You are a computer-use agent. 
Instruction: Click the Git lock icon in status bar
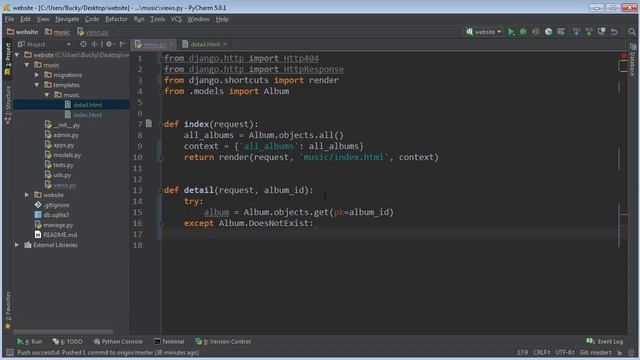pyautogui.click(x=620, y=352)
